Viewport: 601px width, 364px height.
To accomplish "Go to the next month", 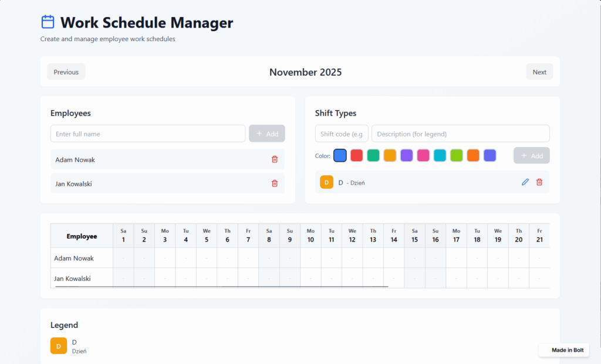I will [x=539, y=72].
